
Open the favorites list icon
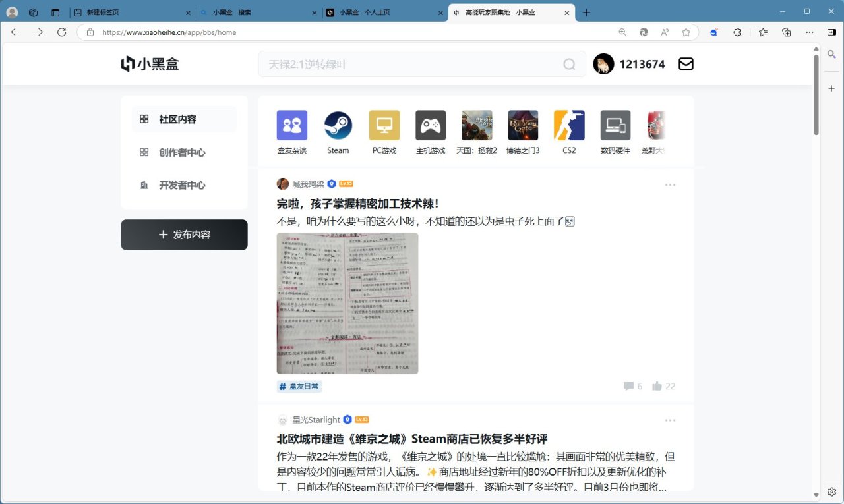click(763, 32)
